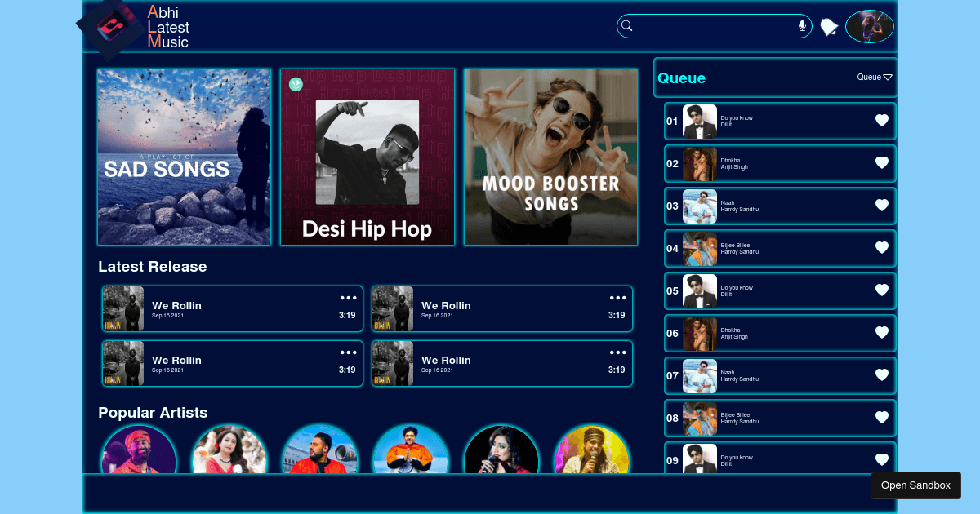The height and width of the screenshot is (514, 980).
Task: Open the user profile avatar
Action: [x=870, y=27]
